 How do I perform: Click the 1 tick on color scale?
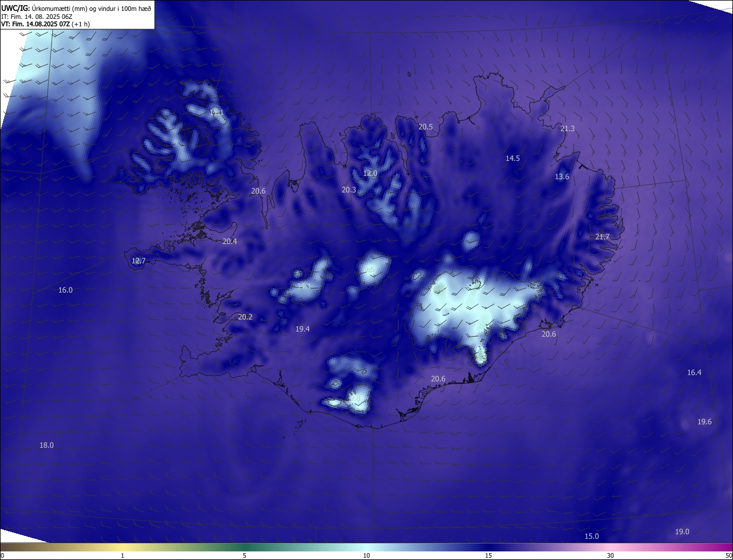[123, 555]
